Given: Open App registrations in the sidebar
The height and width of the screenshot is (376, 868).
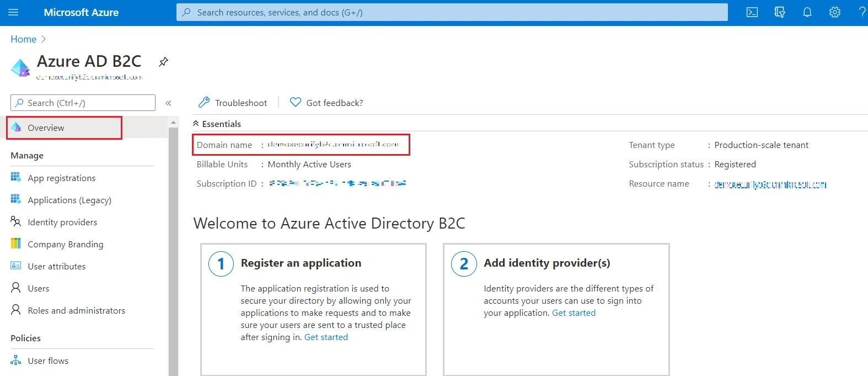Looking at the screenshot, I should click(62, 178).
